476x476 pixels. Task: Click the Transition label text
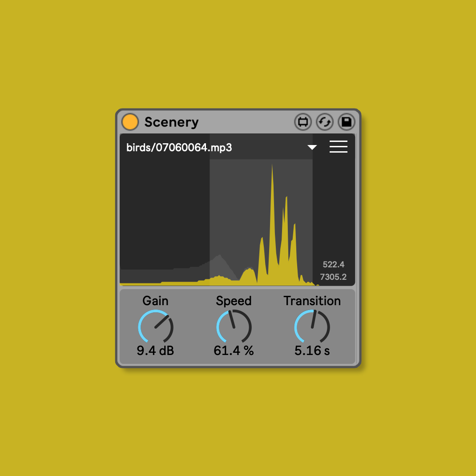(x=312, y=301)
